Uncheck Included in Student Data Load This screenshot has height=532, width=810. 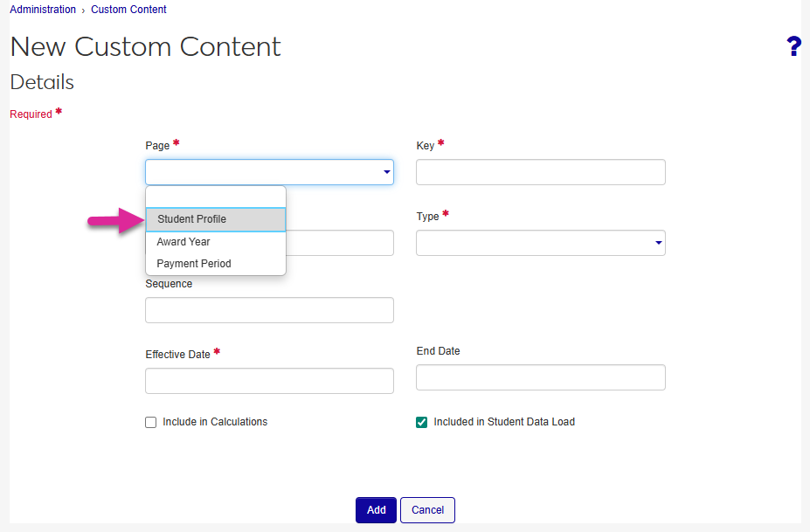pyautogui.click(x=422, y=423)
